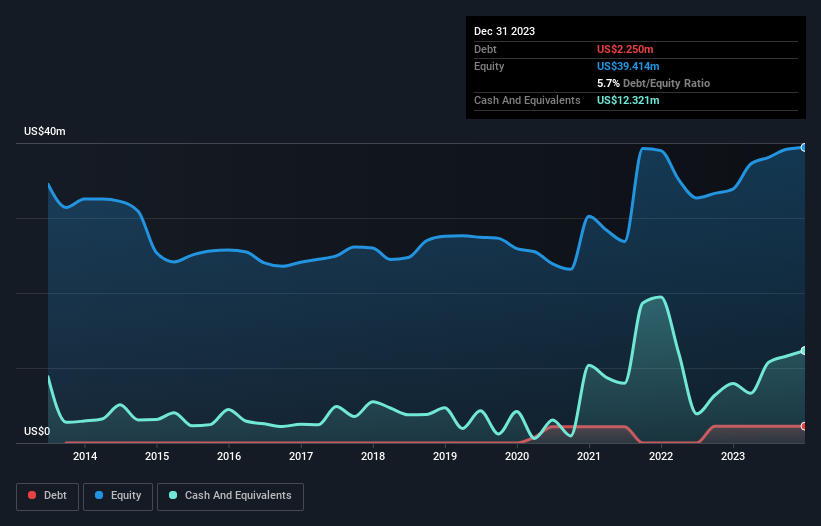
Task: Click the 2017 x-axis label
Action: 301,456
